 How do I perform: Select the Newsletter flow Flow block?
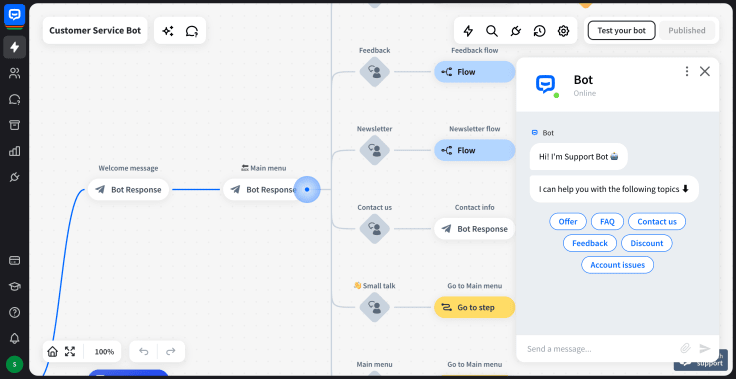tap(475, 150)
